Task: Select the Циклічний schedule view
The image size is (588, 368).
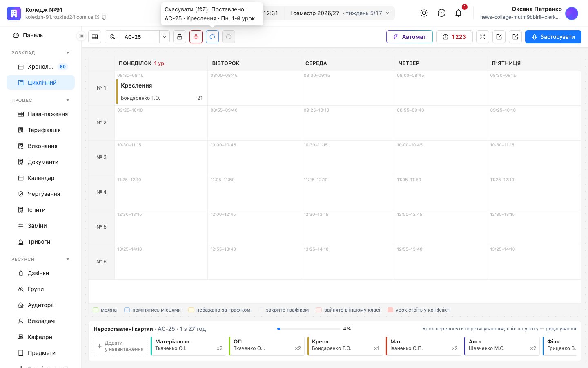Action: coord(41,83)
